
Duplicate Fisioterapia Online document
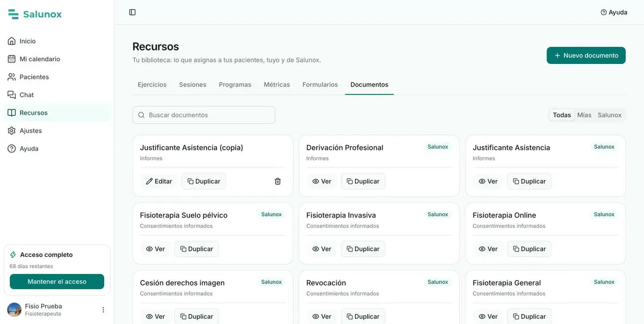click(529, 249)
